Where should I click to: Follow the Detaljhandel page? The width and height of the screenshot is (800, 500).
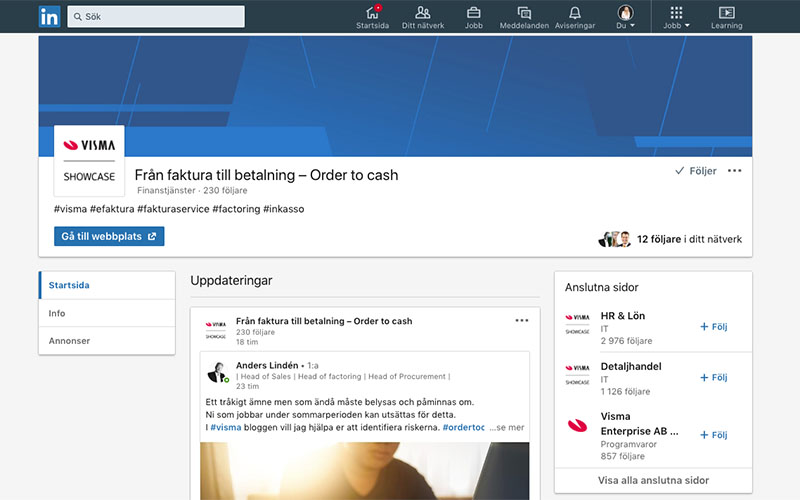point(714,378)
